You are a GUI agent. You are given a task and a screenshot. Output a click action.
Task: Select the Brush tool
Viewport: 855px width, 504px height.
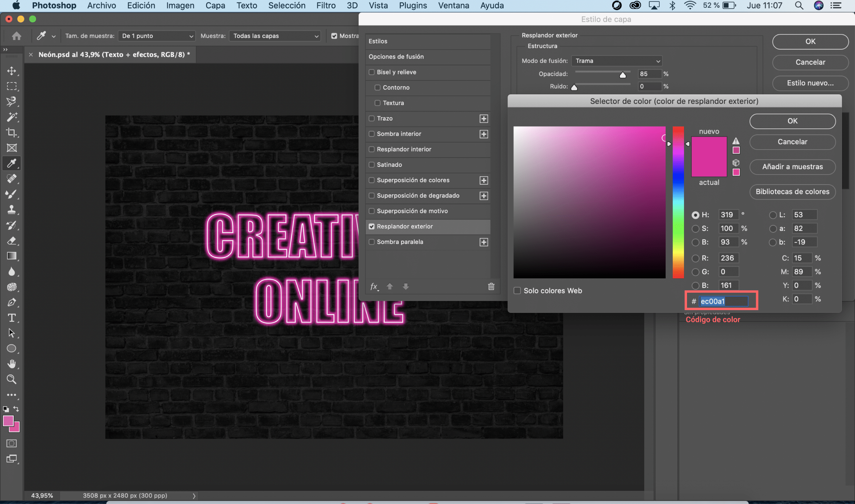coord(12,194)
